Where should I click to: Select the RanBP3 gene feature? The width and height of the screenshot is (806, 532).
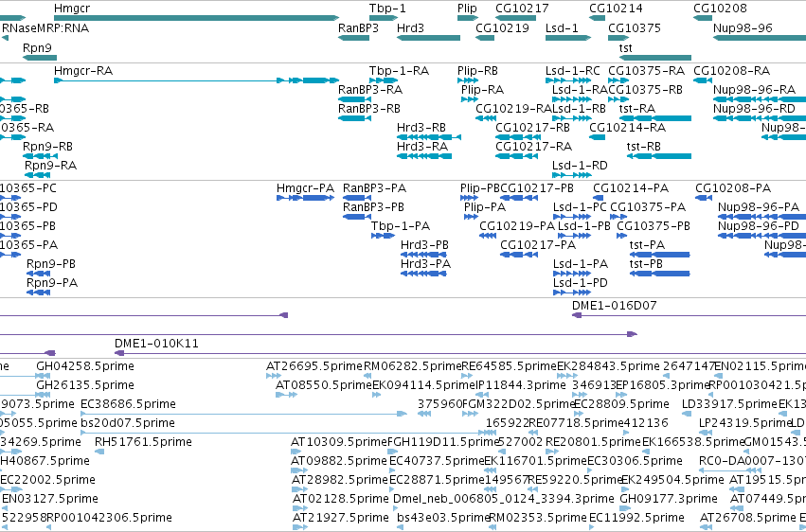353,38
